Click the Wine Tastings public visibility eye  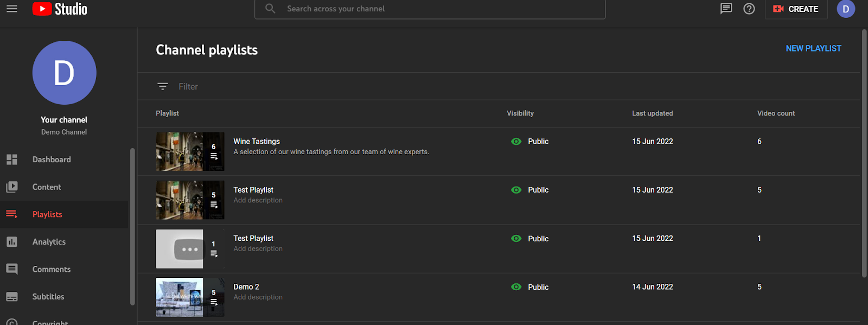click(x=516, y=142)
